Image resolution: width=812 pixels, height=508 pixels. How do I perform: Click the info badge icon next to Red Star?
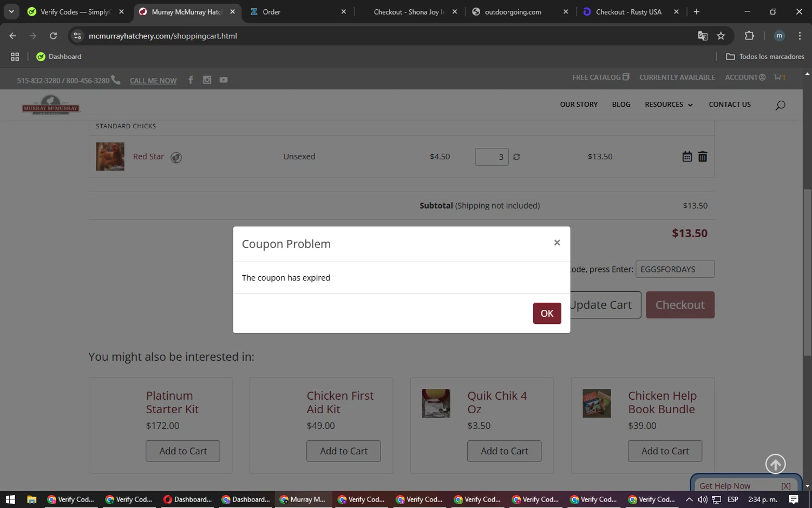click(176, 158)
